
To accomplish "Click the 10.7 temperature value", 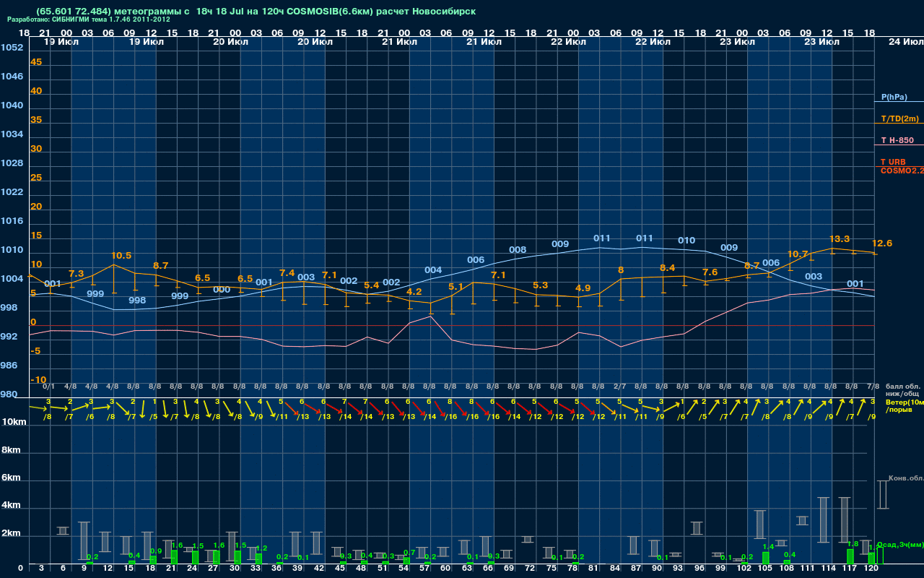I will click(x=797, y=254).
